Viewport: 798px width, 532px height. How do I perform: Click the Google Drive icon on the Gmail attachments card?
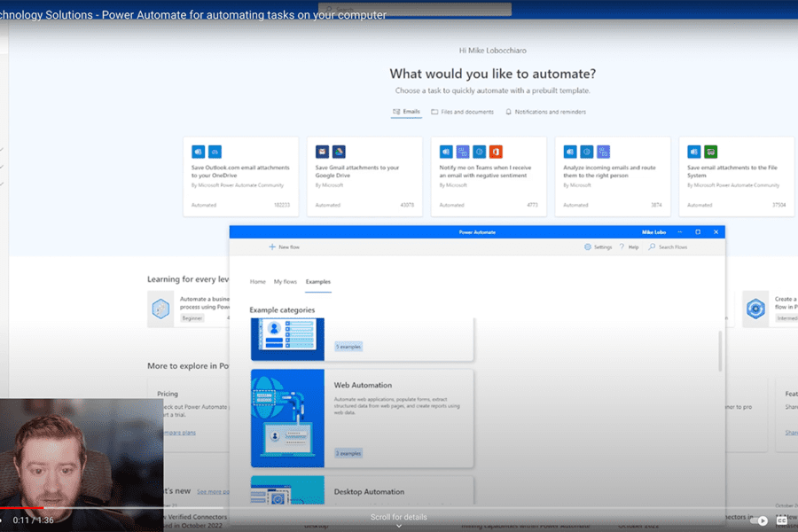[339, 152]
